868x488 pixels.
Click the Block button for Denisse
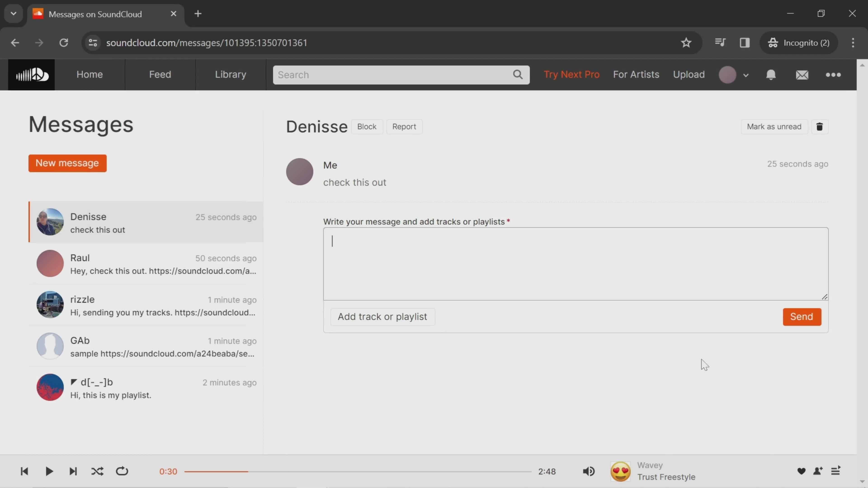point(366,126)
